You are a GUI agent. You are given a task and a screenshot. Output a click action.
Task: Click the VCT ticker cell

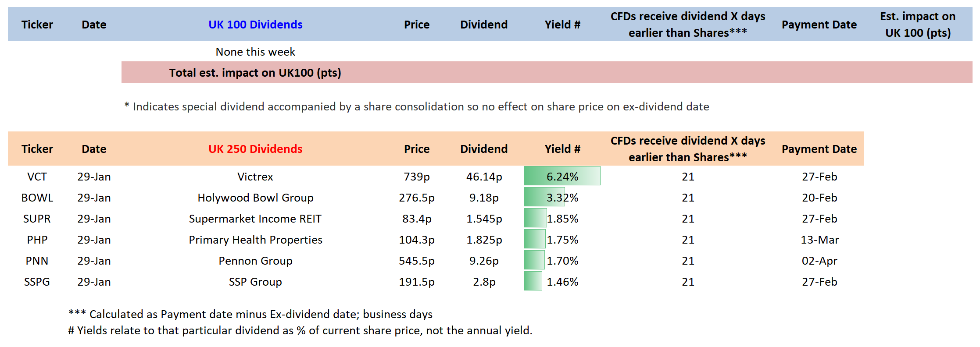[37, 177]
